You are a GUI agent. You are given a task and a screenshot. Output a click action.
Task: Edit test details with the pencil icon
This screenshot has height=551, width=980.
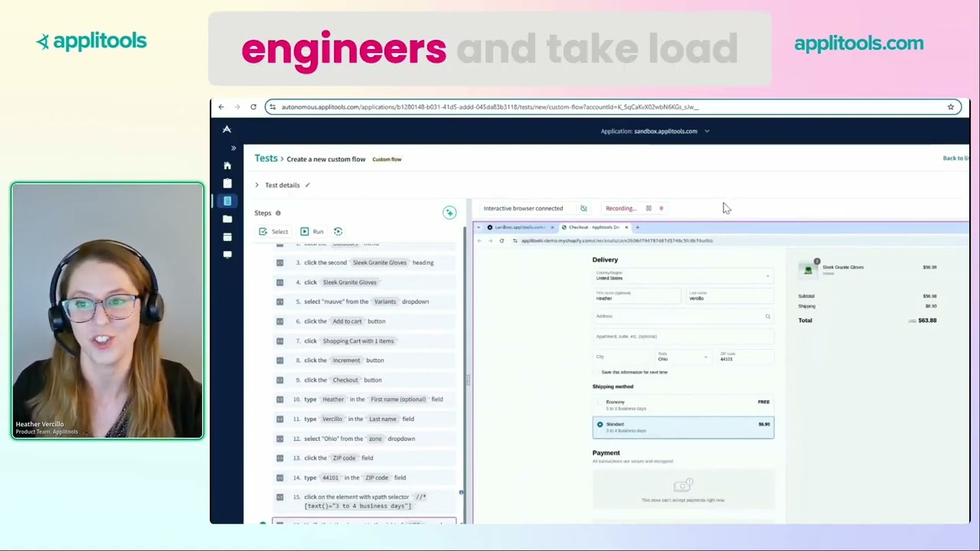coord(308,185)
